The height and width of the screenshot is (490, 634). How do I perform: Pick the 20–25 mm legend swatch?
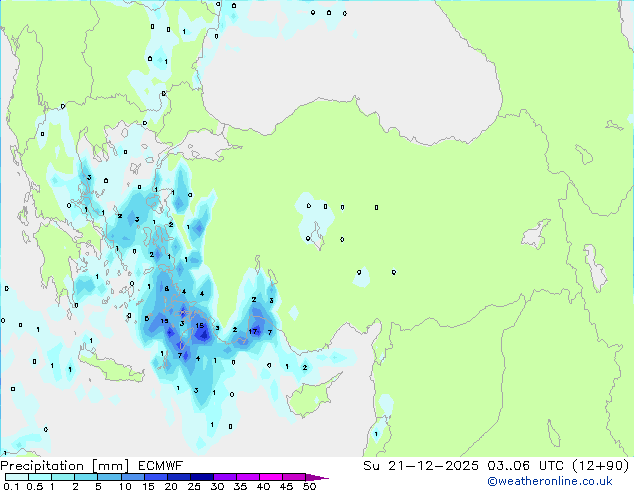pyautogui.click(x=178, y=477)
